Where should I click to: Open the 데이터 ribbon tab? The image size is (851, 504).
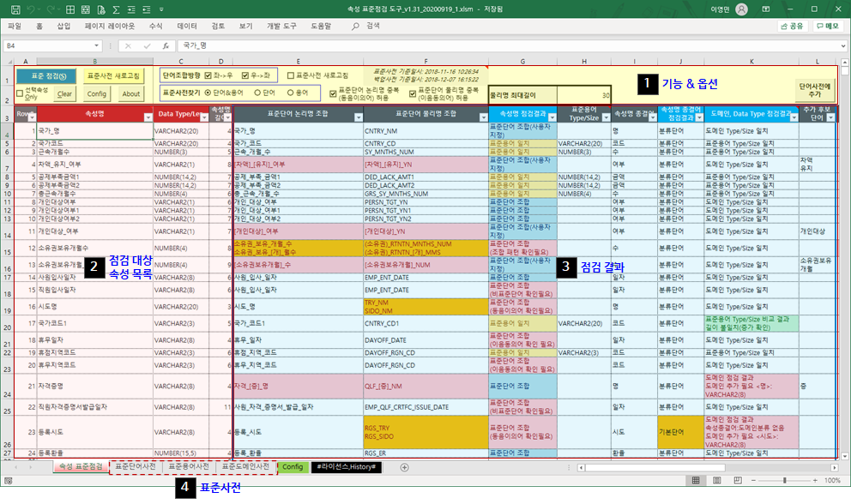(x=187, y=26)
